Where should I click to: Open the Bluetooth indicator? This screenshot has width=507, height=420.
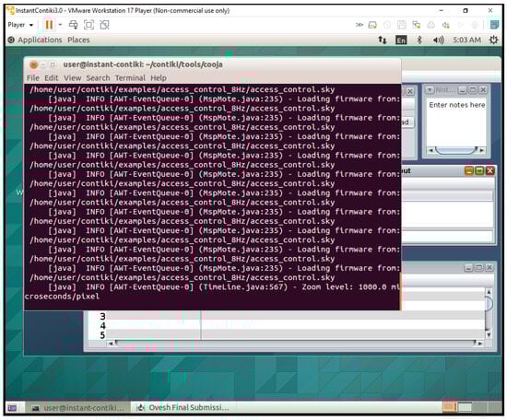tap(419, 40)
